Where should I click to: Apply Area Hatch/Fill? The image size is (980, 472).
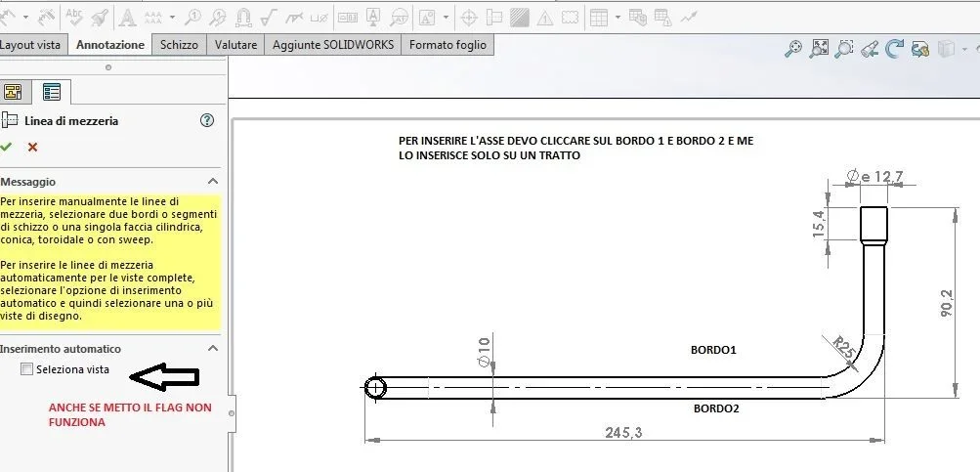(x=520, y=18)
